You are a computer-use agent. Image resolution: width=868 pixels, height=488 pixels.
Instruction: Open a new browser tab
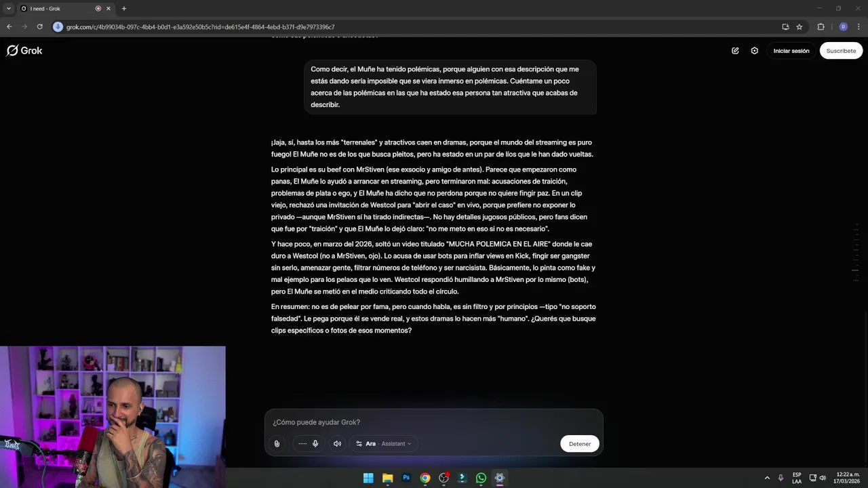click(x=123, y=9)
